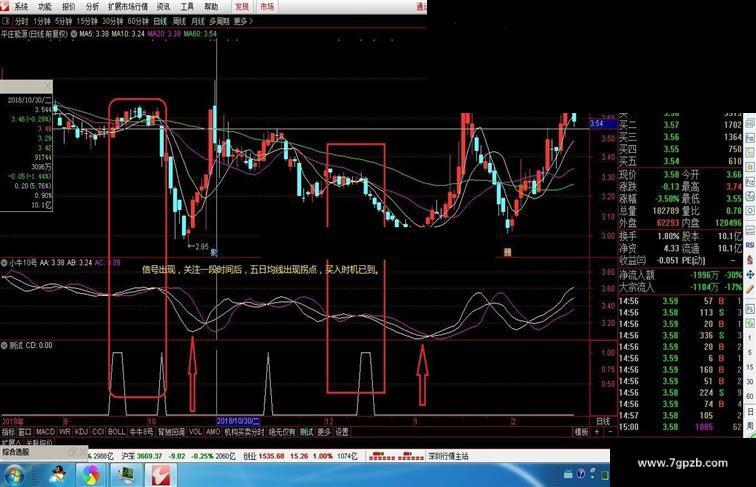
Task: Open the 系统 menu
Action: 21,7
